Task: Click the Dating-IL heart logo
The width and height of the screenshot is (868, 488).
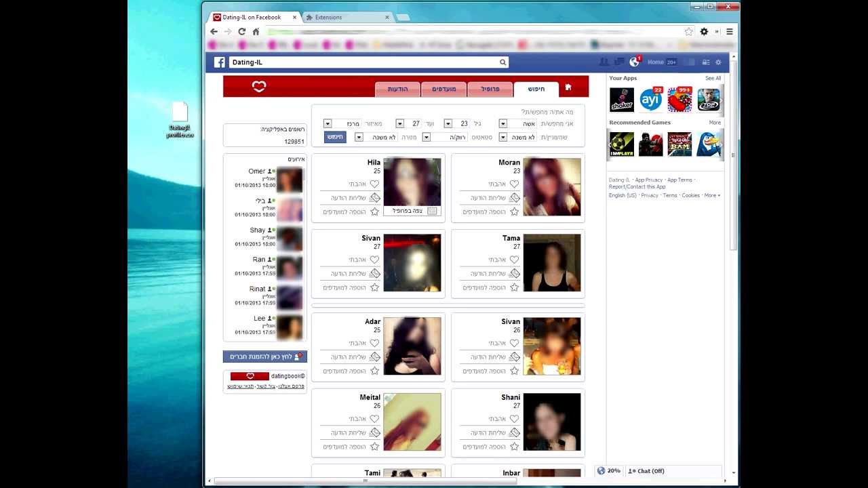Action: pyautogui.click(x=259, y=87)
